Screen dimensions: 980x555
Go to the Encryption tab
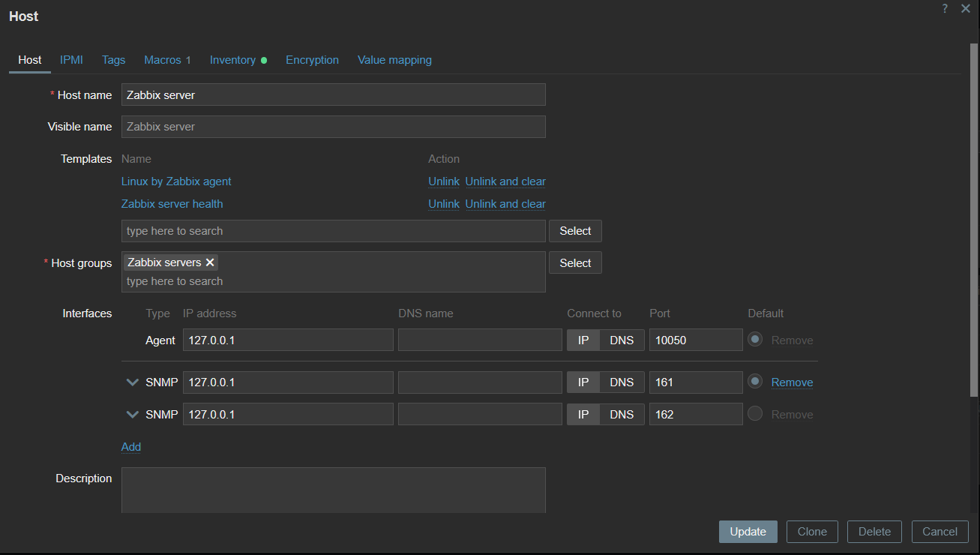pos(312,60)
